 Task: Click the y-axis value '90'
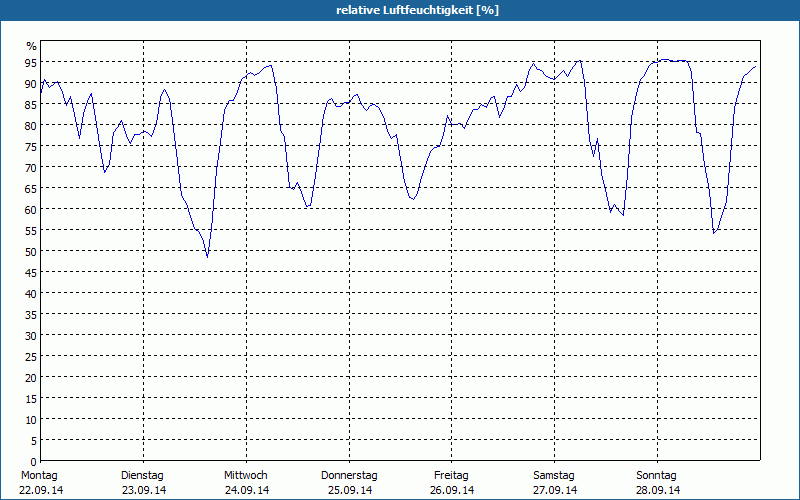tap(31, 84)
